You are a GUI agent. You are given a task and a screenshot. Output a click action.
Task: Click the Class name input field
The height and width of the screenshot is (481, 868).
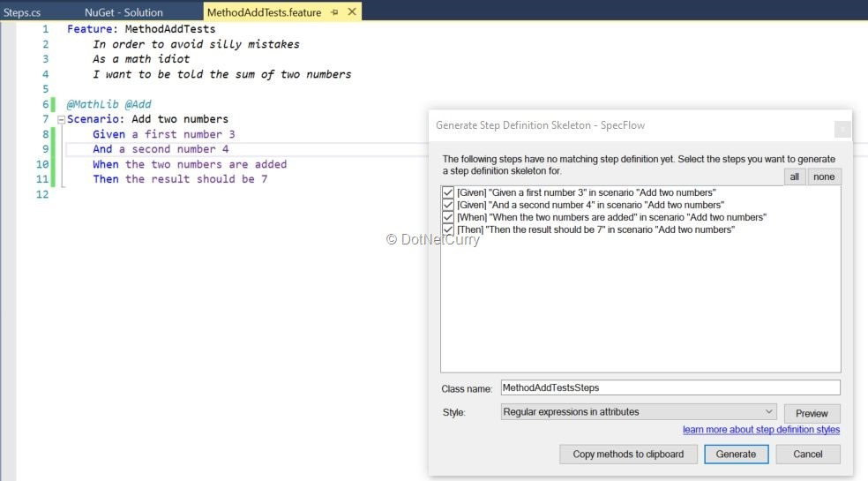point(670,388)
